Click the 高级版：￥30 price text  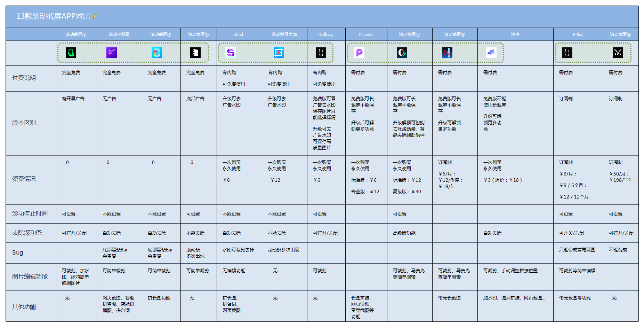[407, 192]
